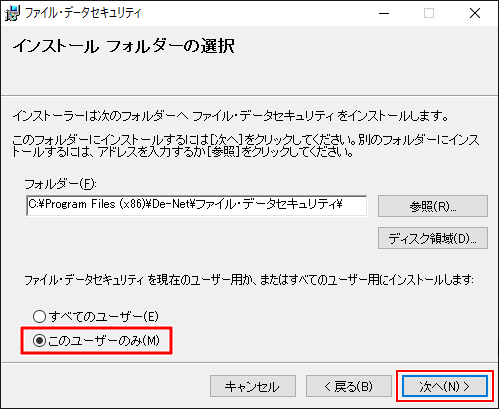Screen dimensions: 499x409
Task: Click the installer icon in the title bar
Action: coord(12,13)
